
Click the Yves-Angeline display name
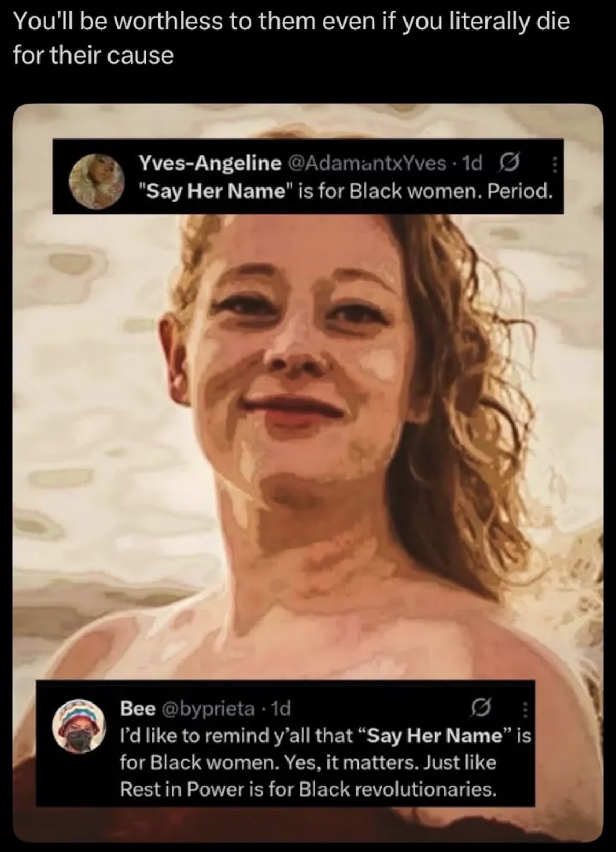(210, 164)
